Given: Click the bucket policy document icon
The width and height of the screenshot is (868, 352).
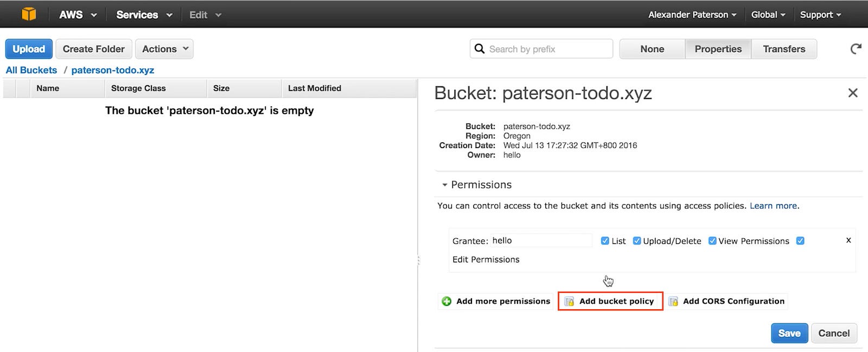Looking at the screenshot, I should 569,301.
